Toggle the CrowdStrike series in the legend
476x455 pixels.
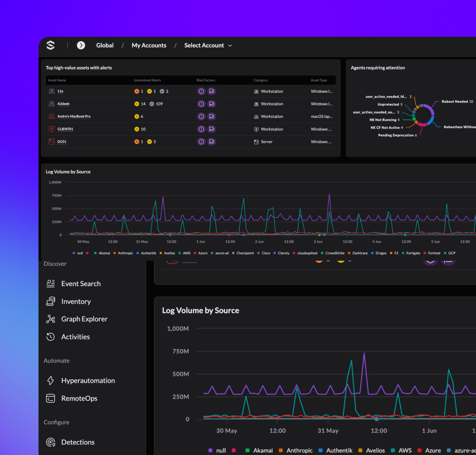point(333,253)
